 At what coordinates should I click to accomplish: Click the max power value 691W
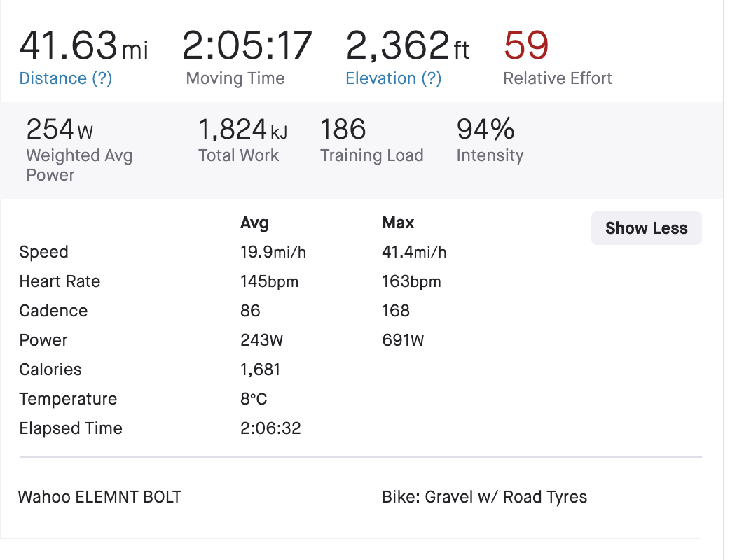click(x=403, y=341)
